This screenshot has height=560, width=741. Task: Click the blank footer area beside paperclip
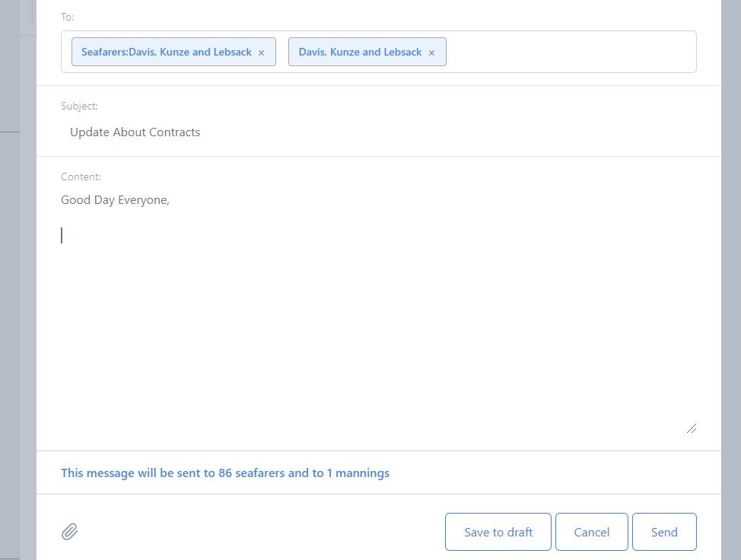pyautogui.click(x=260, y=532)
